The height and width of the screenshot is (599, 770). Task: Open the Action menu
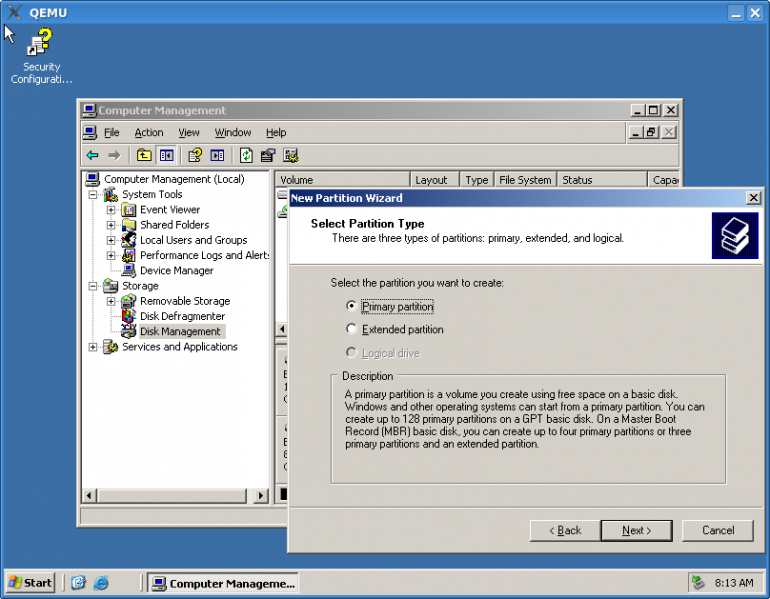coord(149,132)
